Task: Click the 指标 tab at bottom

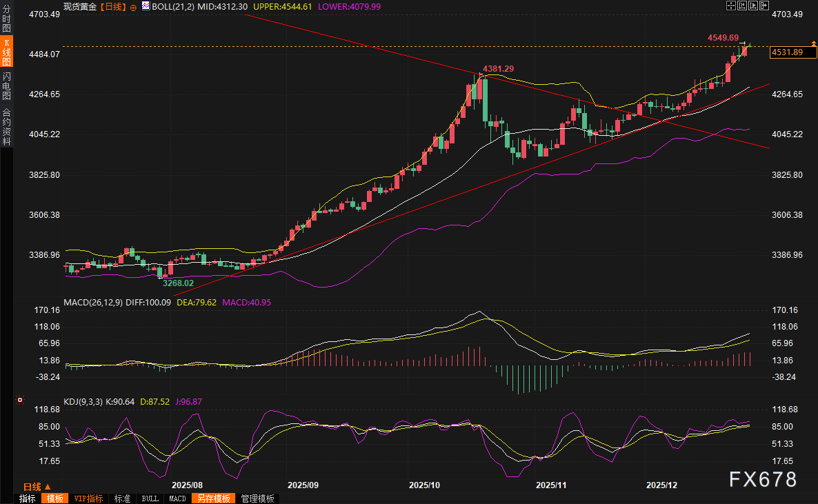Action: [x=28, y=498]
